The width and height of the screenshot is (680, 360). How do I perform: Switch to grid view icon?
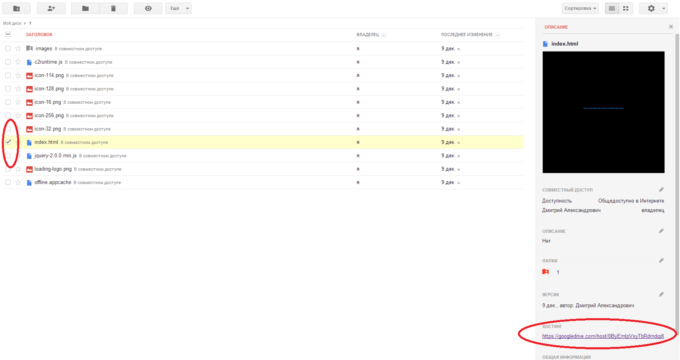626,8
